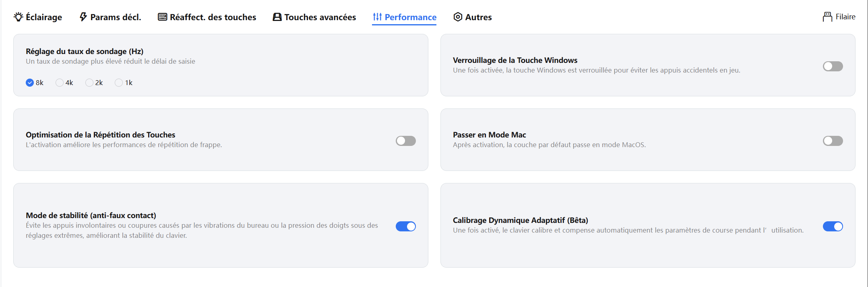Image resolution: width=868 pixels, height=287 pixels.
Task: Choose the 2k polling rate option
Action: [89, 83]
